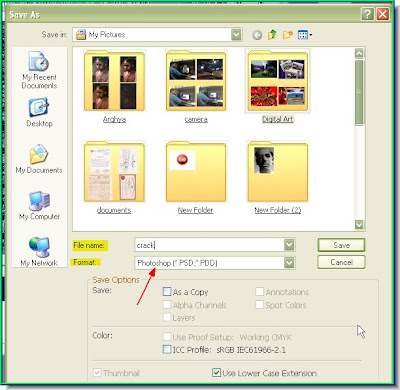Uncheck Use Lower Case Extension
Viewport: 400px width, 390px height.
click(216, 373)
